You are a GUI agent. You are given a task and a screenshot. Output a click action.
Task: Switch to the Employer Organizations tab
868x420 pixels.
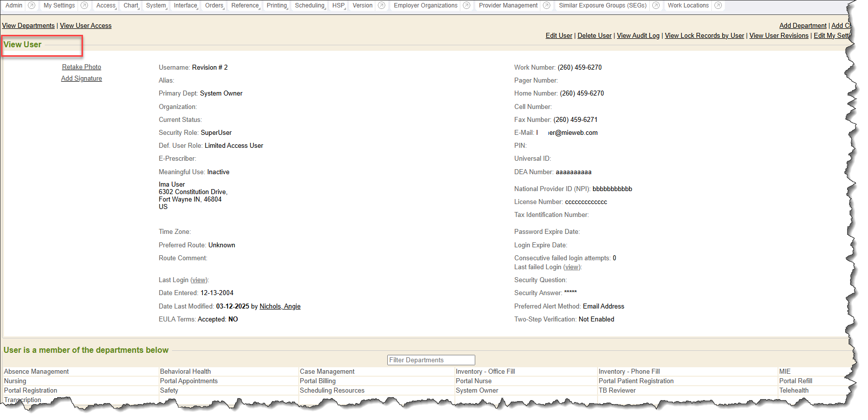coord(426,5)
